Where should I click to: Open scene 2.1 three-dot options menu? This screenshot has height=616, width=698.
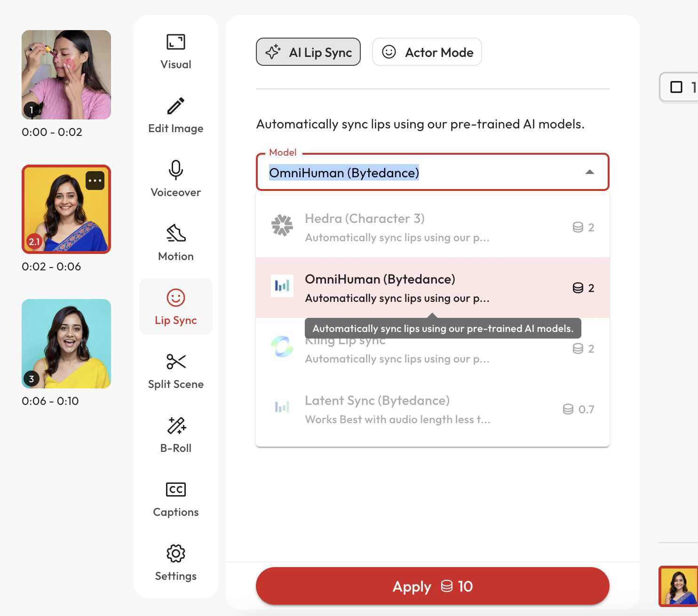(95, 181)
